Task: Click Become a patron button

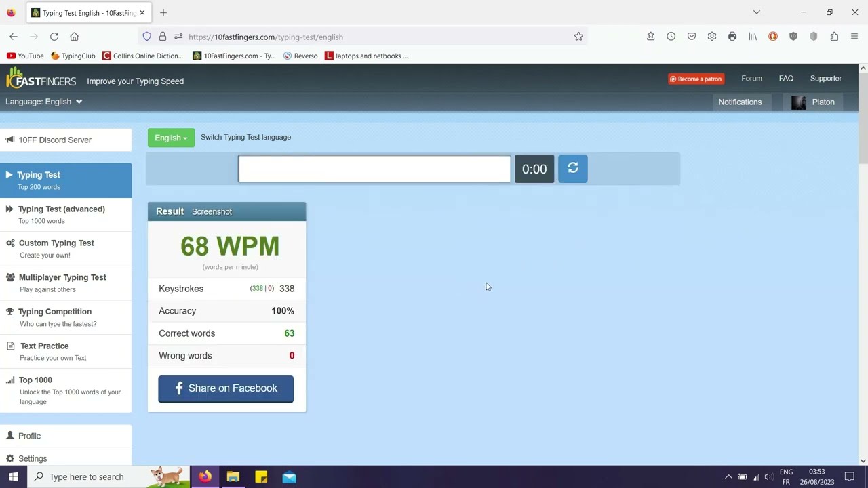Action: pyautogui.click(x=696, y=79)
